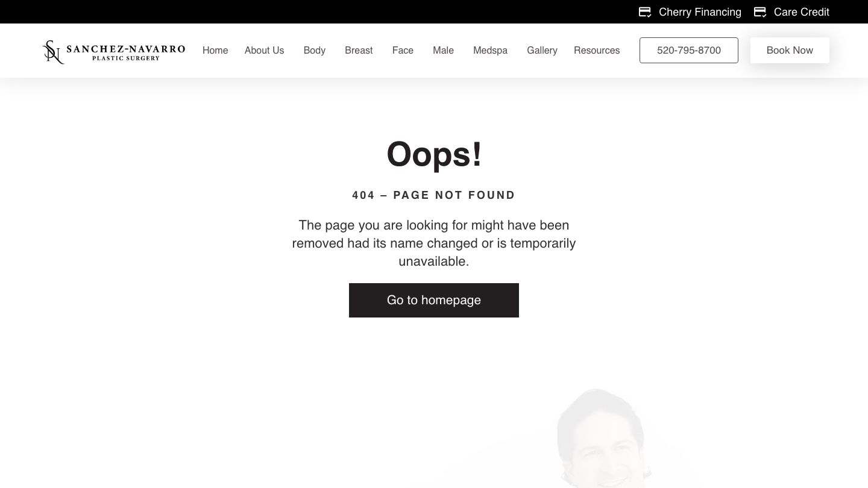
Task: Click the Go to homepage button
Action: [434, 300]
